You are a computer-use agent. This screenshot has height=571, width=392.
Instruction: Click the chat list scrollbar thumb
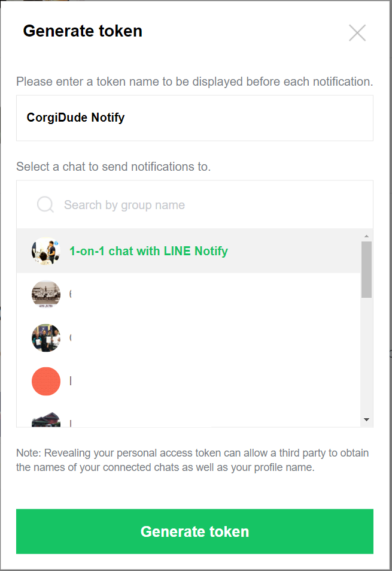[x=367, y=269]
